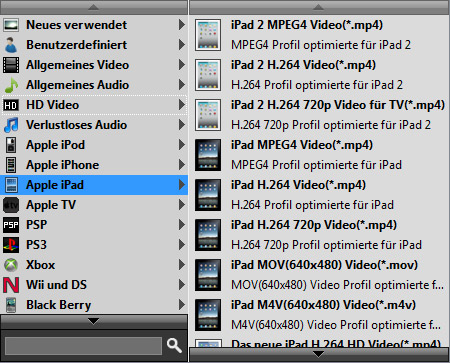Select 'MPEG4 Profil optimierte für iPad 2' description
The image size is (450, 363).
(x=321, y=45)
